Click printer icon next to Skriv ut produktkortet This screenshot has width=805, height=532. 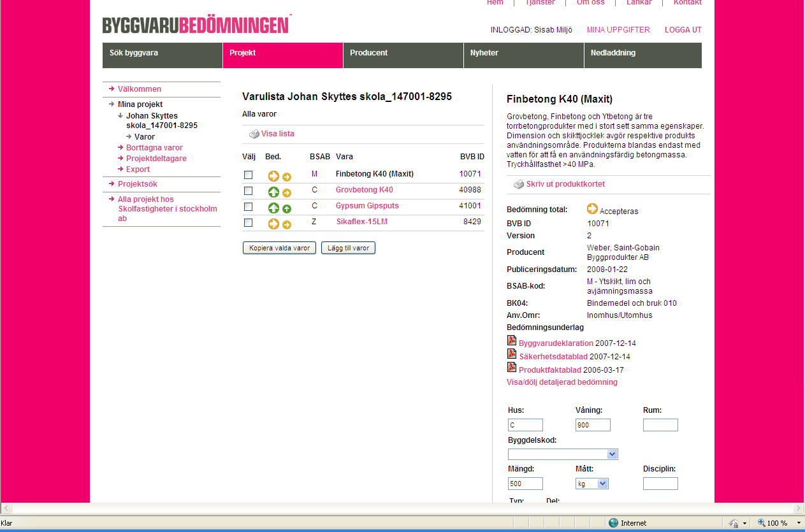(519, 185)
